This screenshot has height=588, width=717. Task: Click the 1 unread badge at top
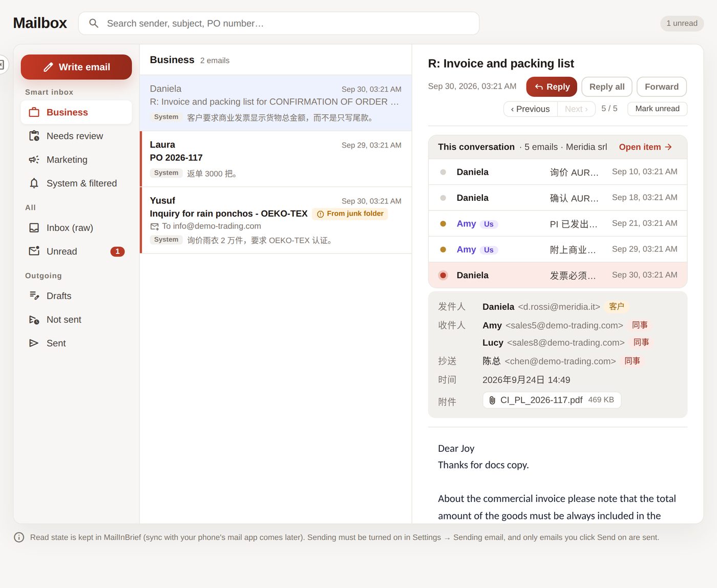click(x=682, y=24)
